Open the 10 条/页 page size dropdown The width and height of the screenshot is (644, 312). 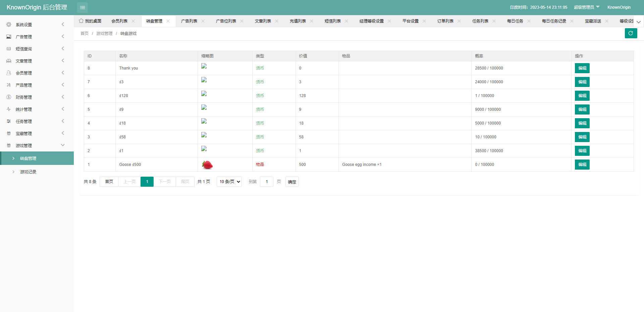tap(229, 182)
